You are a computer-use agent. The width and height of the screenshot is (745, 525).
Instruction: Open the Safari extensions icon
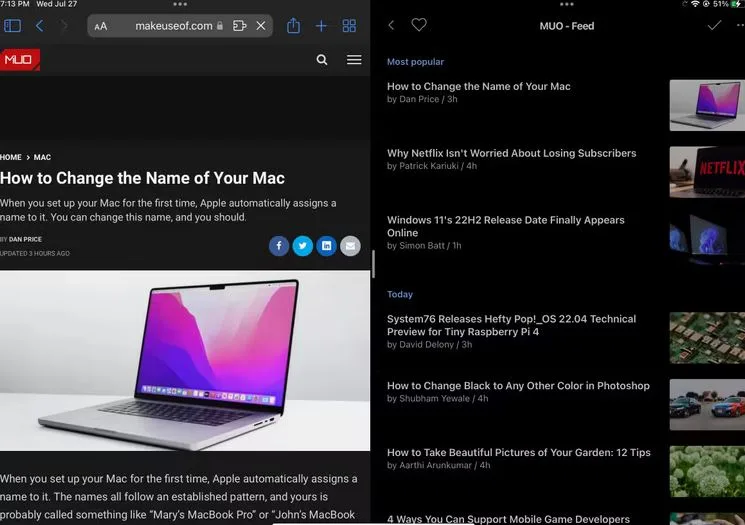pyautogui.click(x=239, y=26)
